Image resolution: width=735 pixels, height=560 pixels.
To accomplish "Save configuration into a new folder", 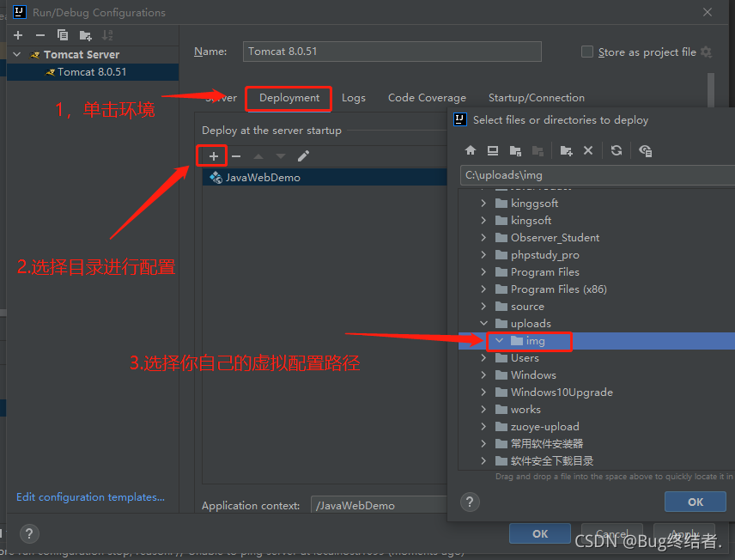I will (85, 35).
